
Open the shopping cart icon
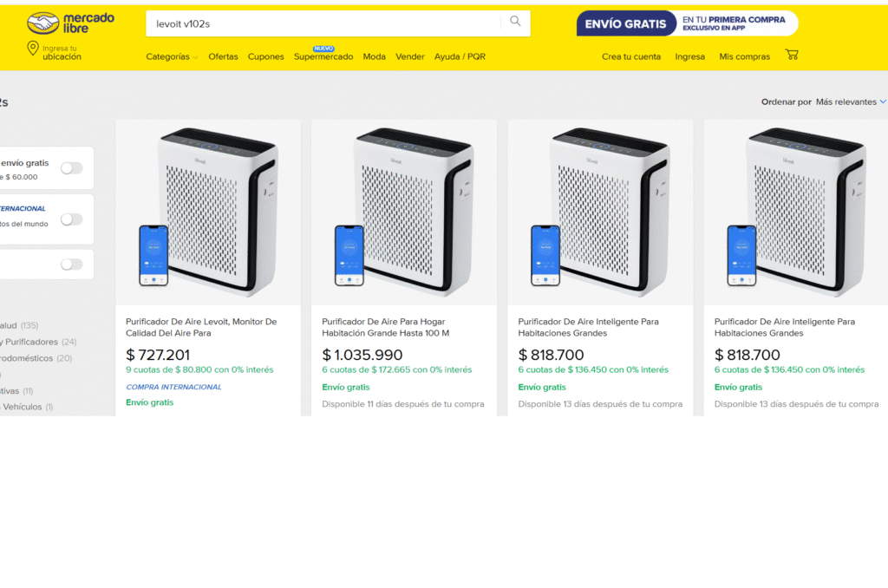[x=791, y=55]
